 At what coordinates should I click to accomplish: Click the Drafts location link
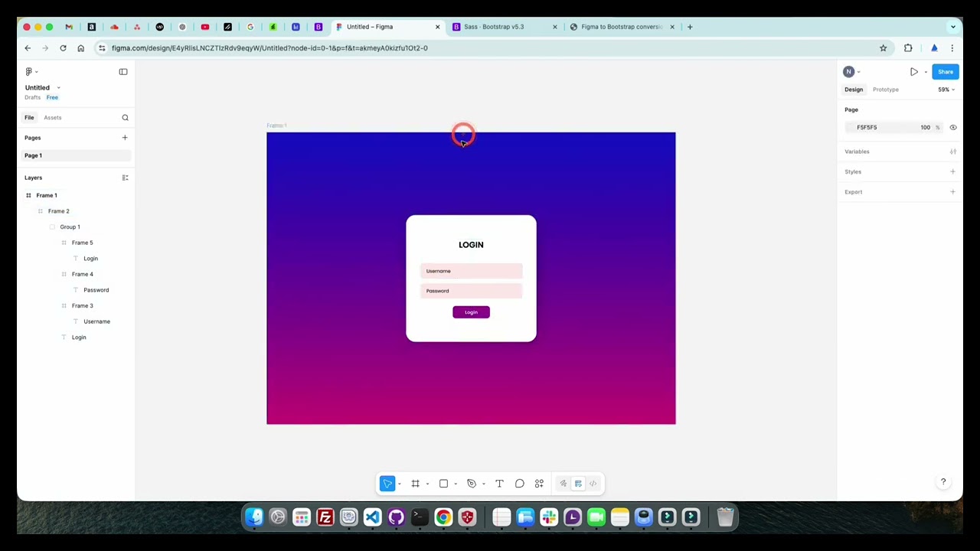tap(32, 97)
